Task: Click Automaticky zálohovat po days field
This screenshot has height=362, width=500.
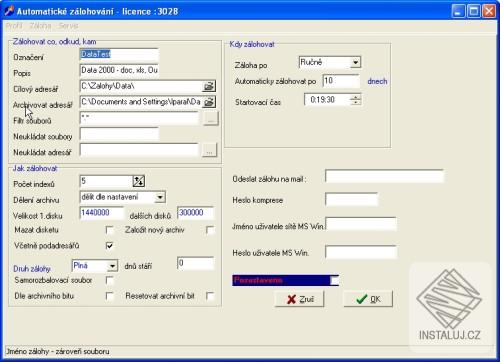Action: pyautogui.click(x=341, y=81)
